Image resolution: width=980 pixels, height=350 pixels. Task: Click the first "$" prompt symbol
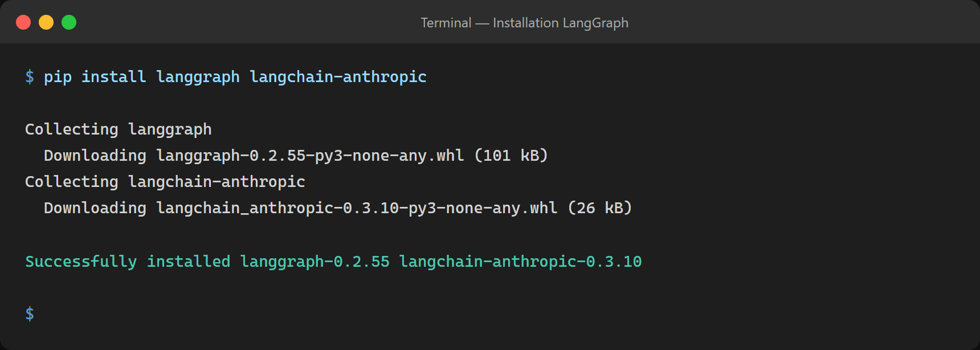click(30, 77)
